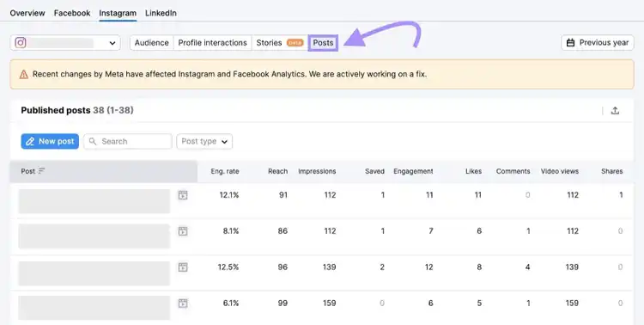Click the reach value 91

point(283,195)
